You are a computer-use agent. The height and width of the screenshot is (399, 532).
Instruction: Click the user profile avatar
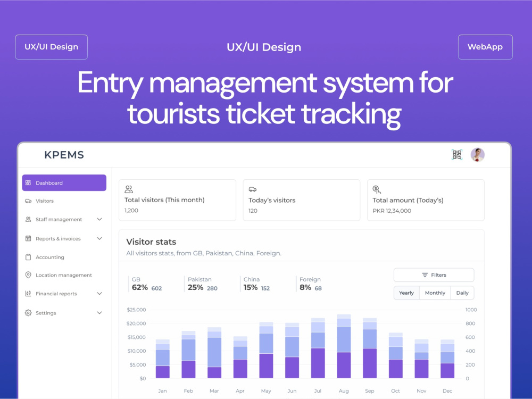pyautogui.click(x=477, y=155)
